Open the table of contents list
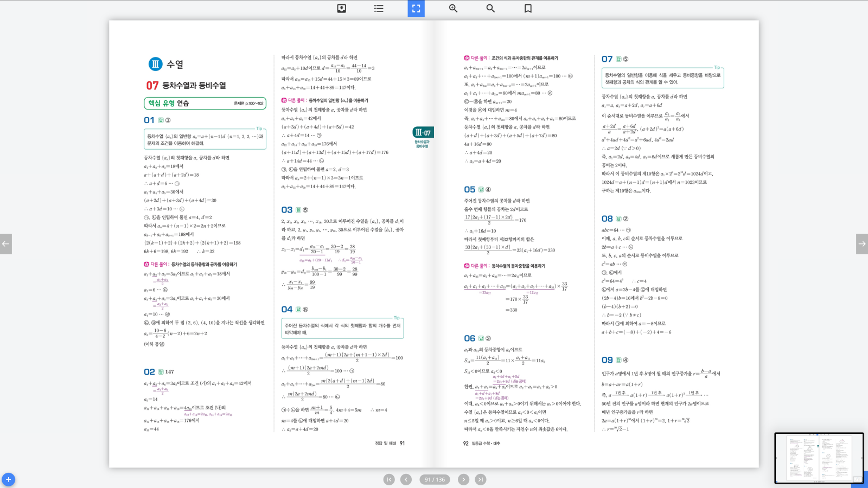The width and height of the screenshot is (868, 488). click(x=379, y=9)
